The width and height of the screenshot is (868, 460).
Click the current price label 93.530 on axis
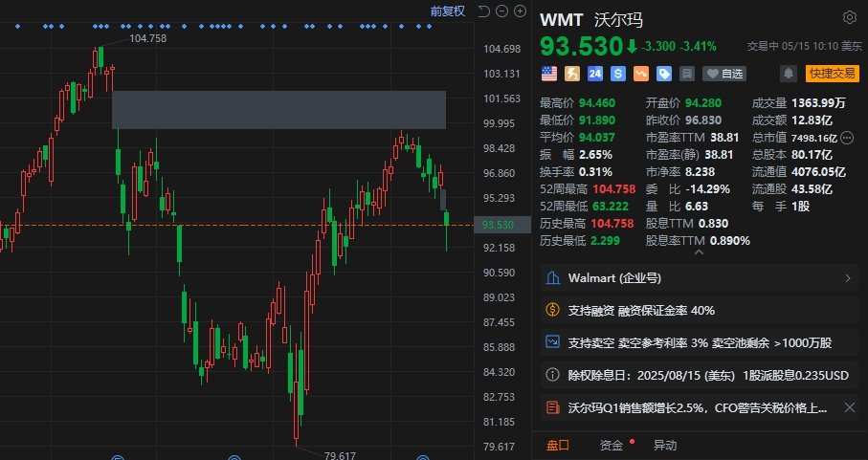[x=499, y=225]
